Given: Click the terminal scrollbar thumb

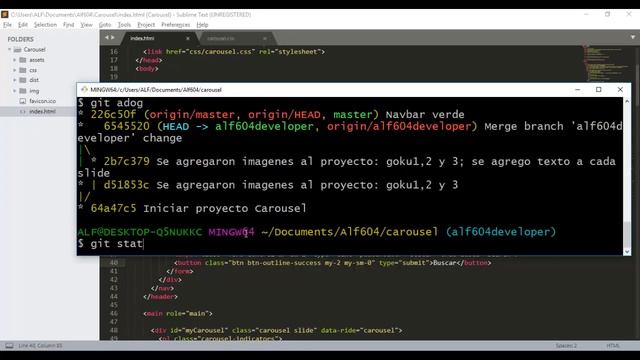Looking at the screenshot, I should (x=627, y=233).
